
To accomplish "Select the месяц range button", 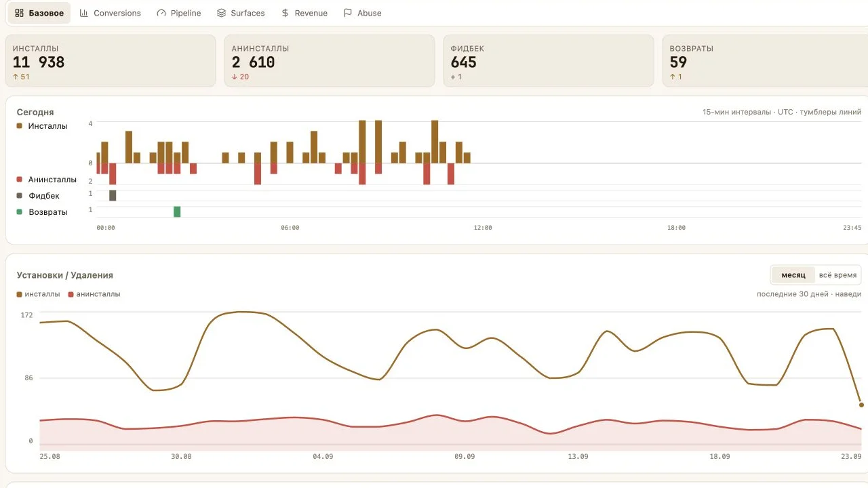I will 793,274.
